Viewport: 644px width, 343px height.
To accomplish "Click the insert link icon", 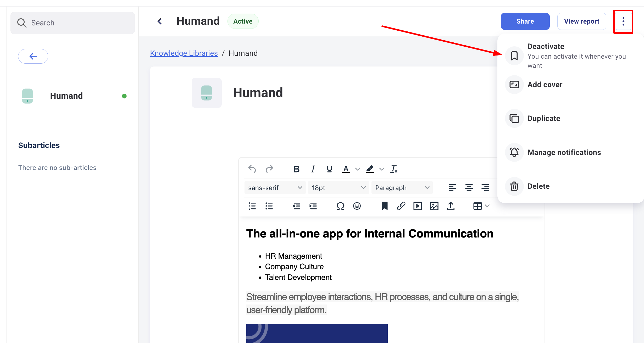I will click(401, 206).
